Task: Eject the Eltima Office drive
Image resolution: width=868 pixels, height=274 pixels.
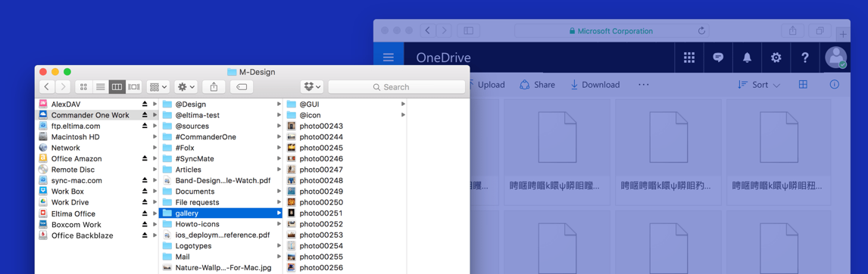Action: click(x=145, y=213)
